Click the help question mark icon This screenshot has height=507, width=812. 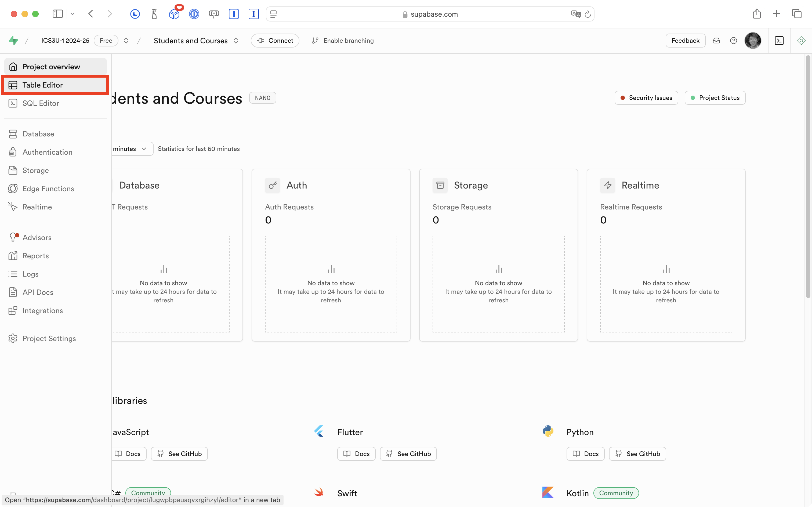coord(733,41)
